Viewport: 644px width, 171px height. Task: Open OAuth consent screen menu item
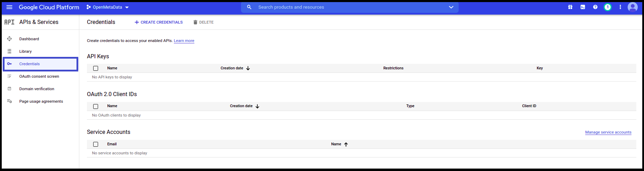coord(39,76)
